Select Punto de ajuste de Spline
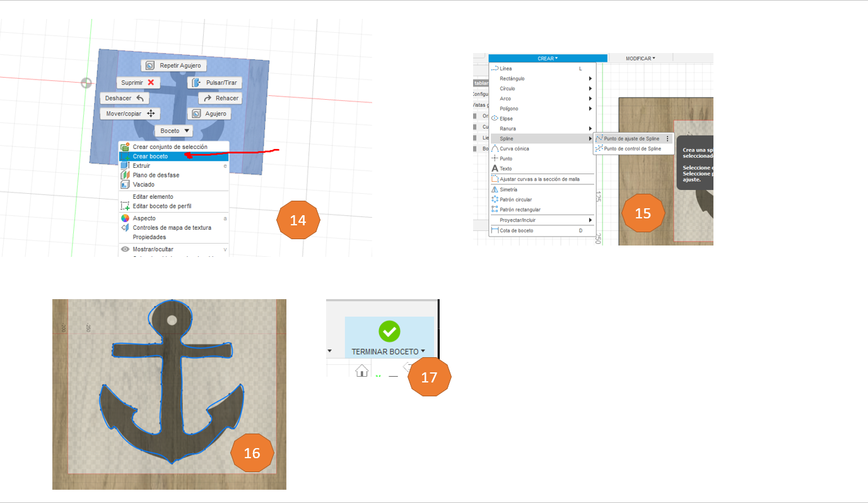868x503 pixels. [633, 139]
